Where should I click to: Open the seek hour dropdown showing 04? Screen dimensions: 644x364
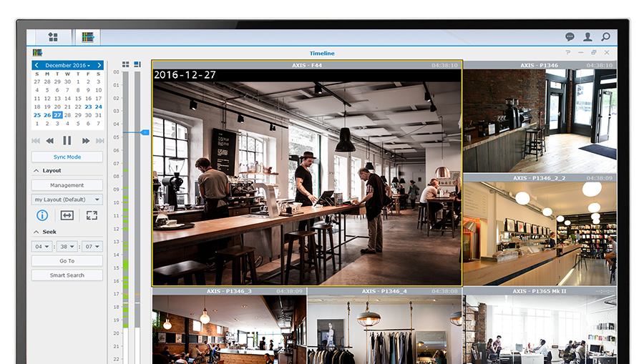(42, 247)
